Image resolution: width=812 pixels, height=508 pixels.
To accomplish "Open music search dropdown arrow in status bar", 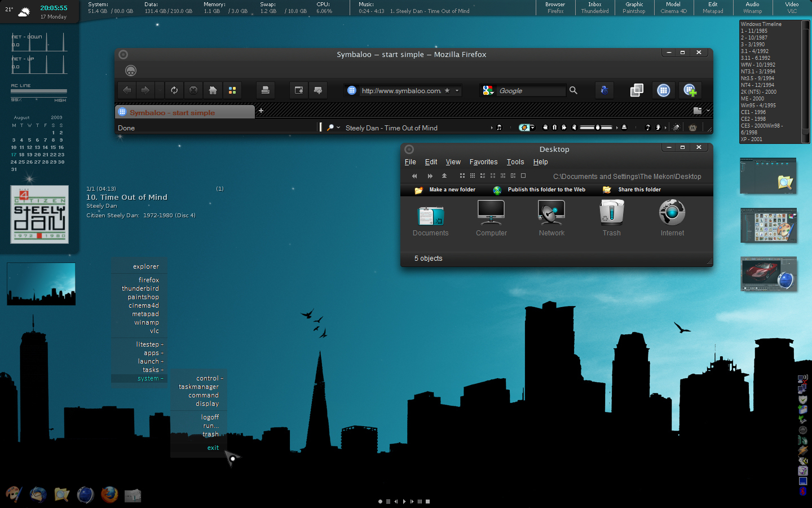I will coord(338,128).
